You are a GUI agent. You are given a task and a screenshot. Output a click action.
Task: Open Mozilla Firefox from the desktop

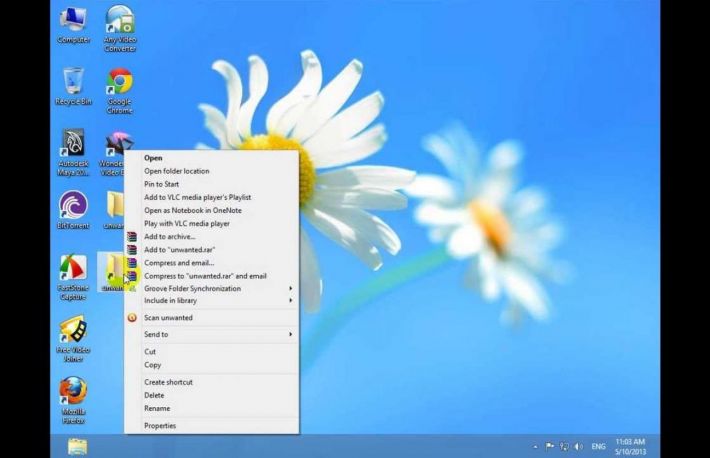click(x=73, y=393)
